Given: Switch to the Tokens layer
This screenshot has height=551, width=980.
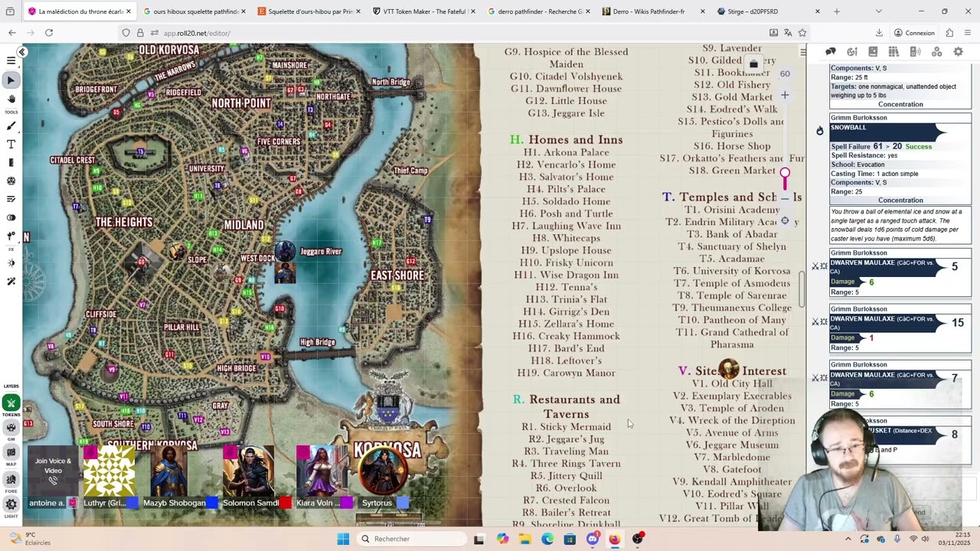Looking at the screenshot, I should pos(11,403).
